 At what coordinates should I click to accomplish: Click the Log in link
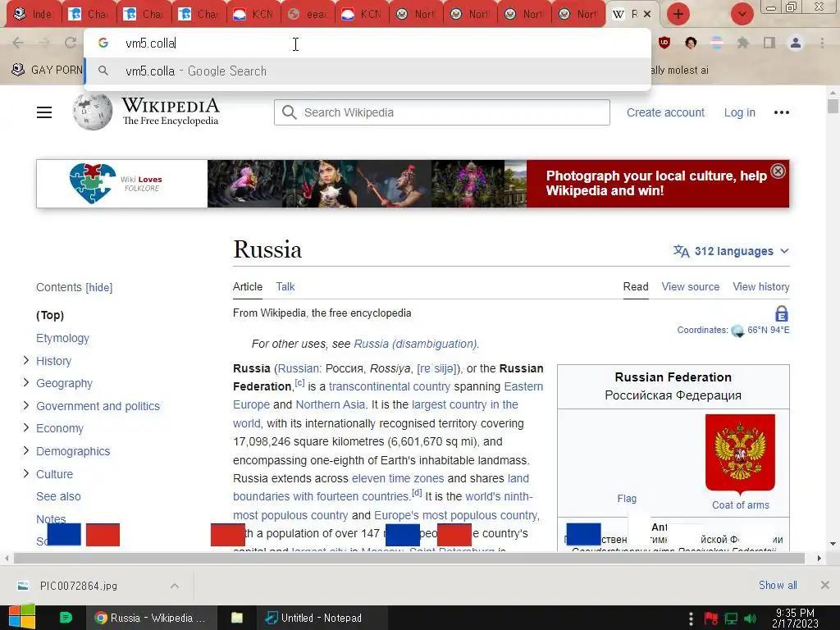(x=739, y=112)
